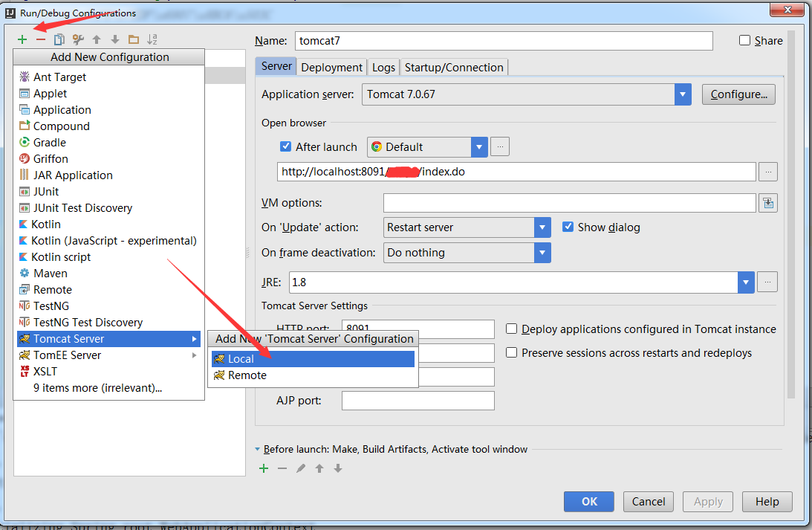The image size is (812, 530).
Task: Click the Help button
Action: (x=767, y=502)
